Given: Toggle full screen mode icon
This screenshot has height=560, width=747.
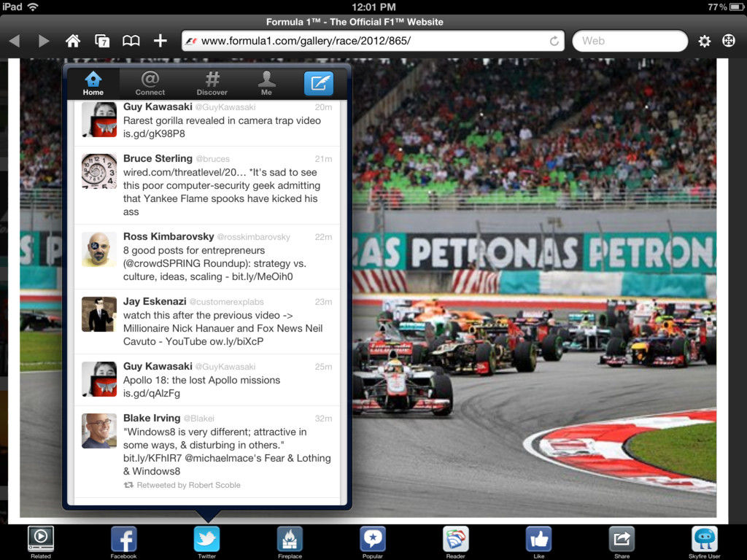Looking at the screenshot, I should [729, 41].
